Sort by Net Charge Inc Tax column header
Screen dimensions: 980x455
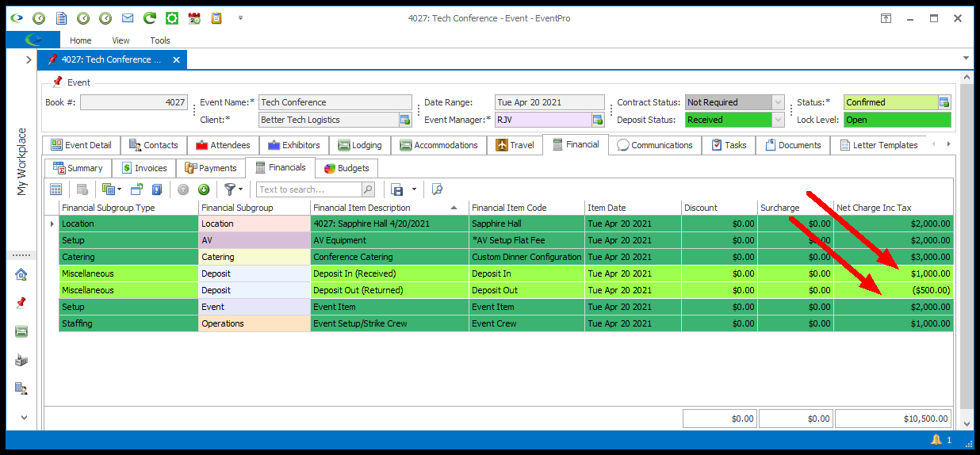click(x=894, y=208)
